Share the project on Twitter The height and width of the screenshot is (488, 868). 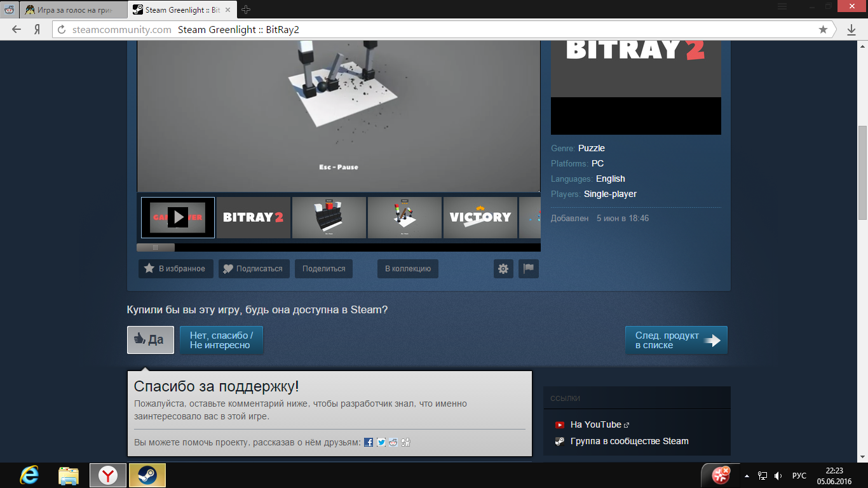(x=381, y=442)
